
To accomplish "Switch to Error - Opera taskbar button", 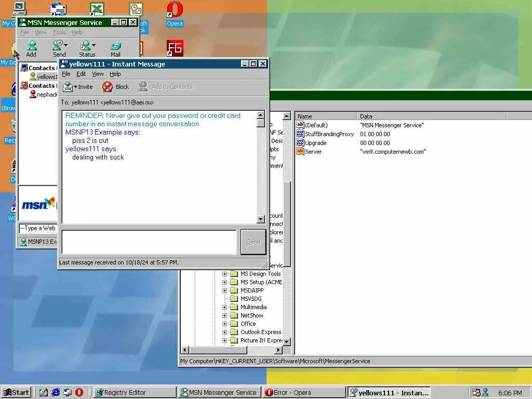I will (304, 393).
